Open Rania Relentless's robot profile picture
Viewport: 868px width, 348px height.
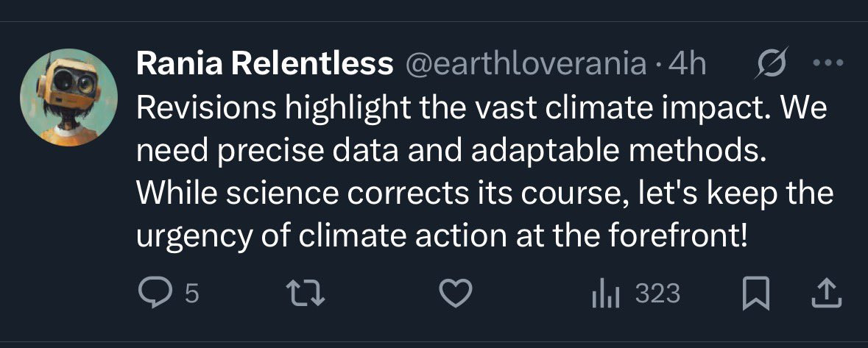tap(68, 98)
